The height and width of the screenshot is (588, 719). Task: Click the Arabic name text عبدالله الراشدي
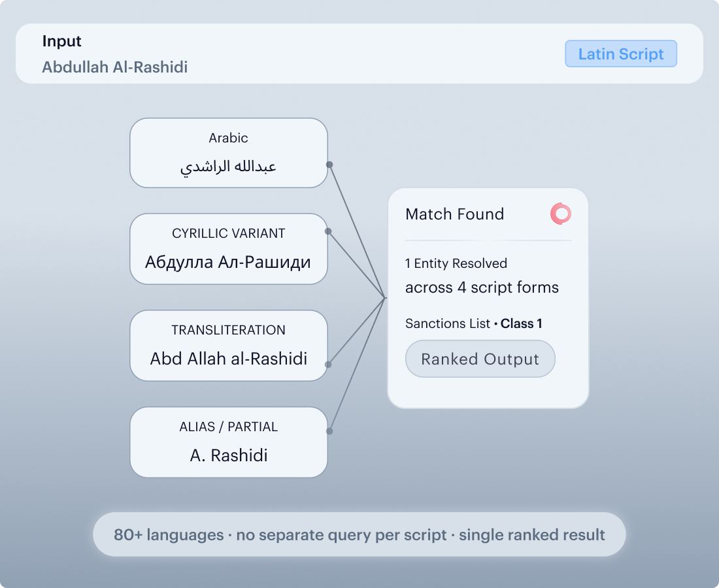point(228,167)
